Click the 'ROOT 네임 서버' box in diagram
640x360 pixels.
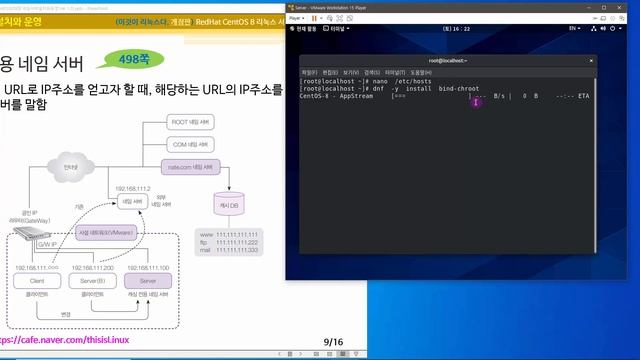(190, 122)
